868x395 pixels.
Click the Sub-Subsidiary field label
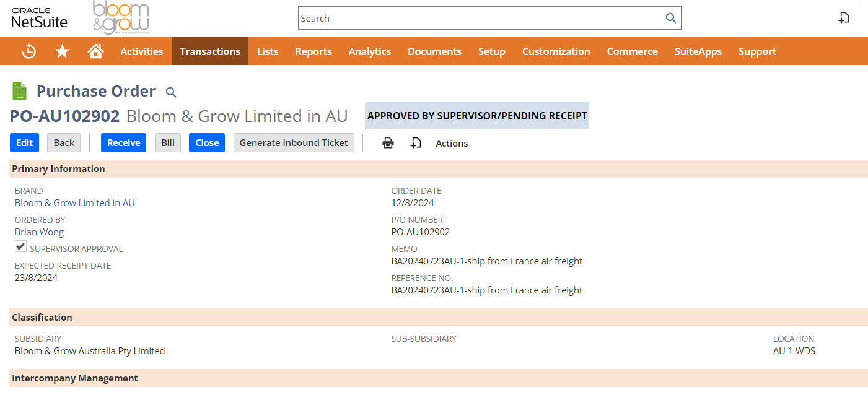tap(424, 339)
